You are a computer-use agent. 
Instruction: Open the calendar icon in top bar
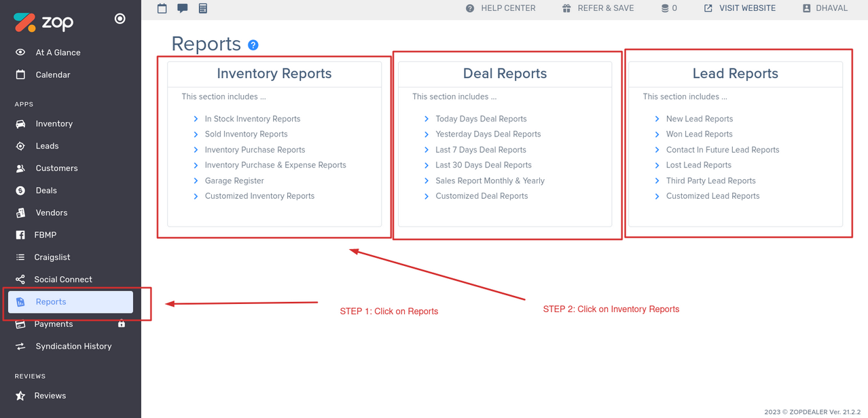click(x=162, y=8)
